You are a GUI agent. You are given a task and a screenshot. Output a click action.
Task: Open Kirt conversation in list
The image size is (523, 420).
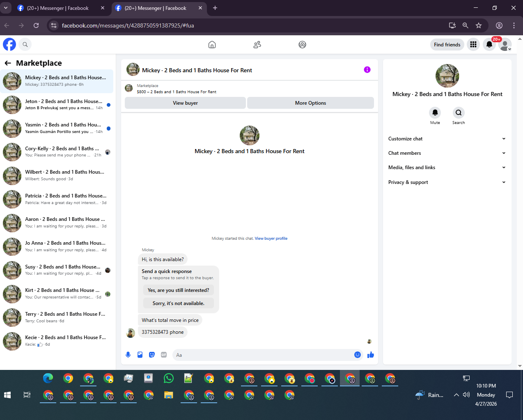(x=57, y=294)
